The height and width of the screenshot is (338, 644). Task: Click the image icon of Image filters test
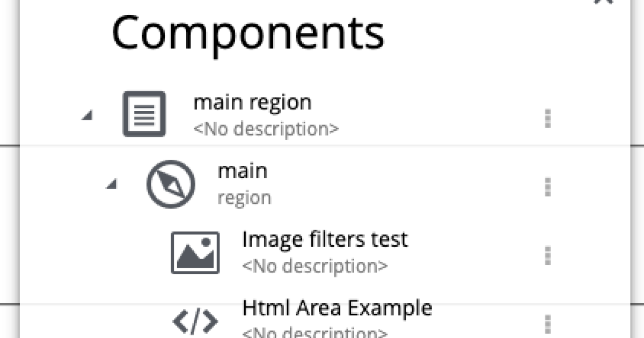195,252
